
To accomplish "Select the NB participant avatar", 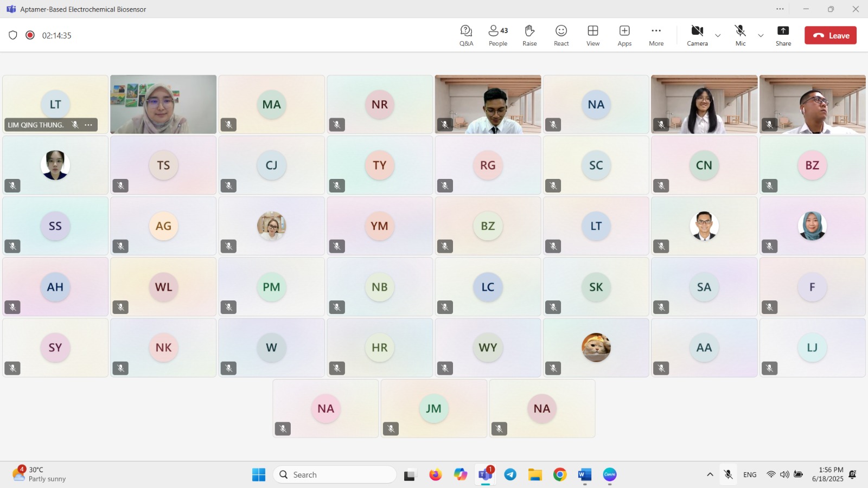I will [x=380, y=287].
